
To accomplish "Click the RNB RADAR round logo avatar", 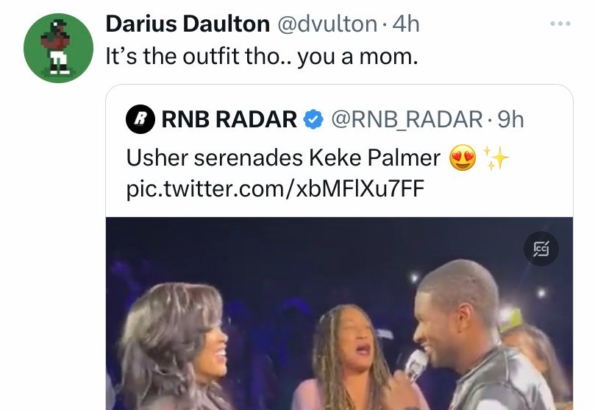I will [140, 119].
